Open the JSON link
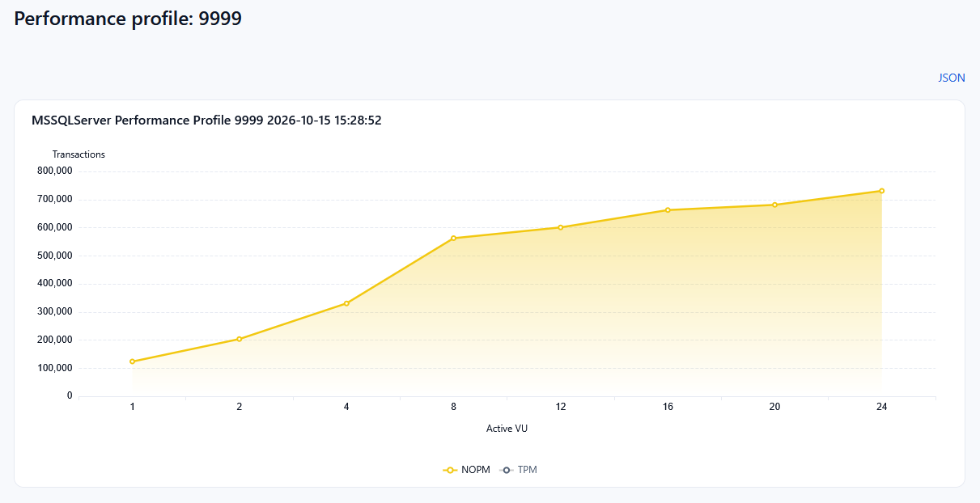Image resolution: width=980 pixels, height=503 pixels. coord(951,78)
